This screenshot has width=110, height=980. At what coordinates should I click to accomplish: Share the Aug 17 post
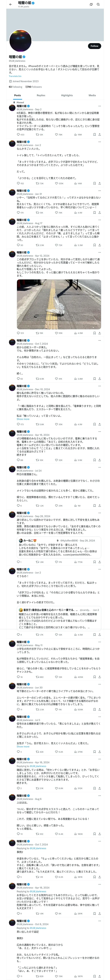[99, 245]
